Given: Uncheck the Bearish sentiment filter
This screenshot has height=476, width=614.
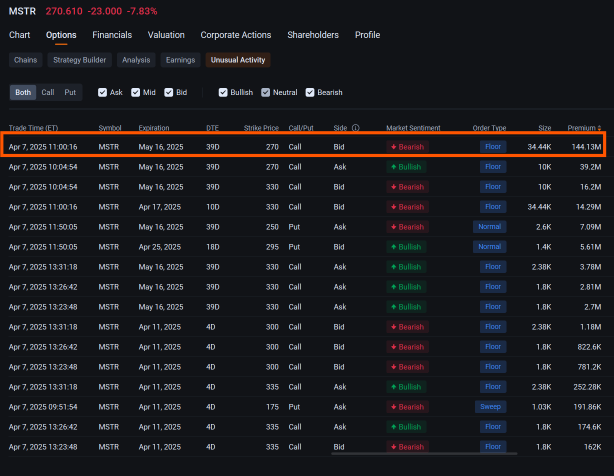Looking at the screenshot, I should pos(310,92).
